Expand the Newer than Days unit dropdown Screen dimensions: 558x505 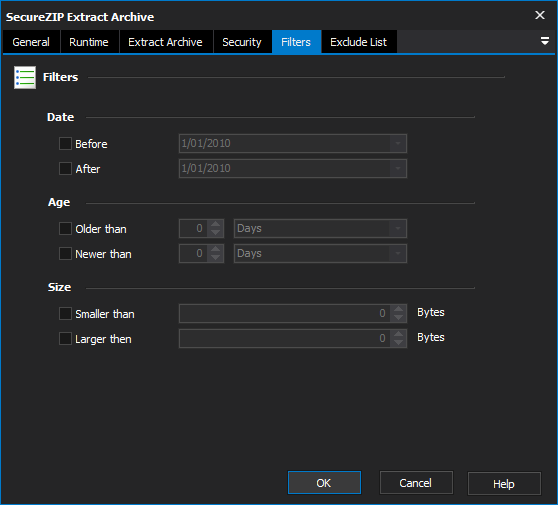(x=398, y=253)
